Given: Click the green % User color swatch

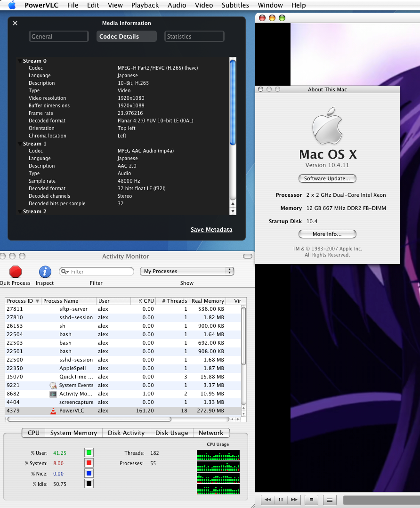Looking at the screenshot, I should [89, 452].
